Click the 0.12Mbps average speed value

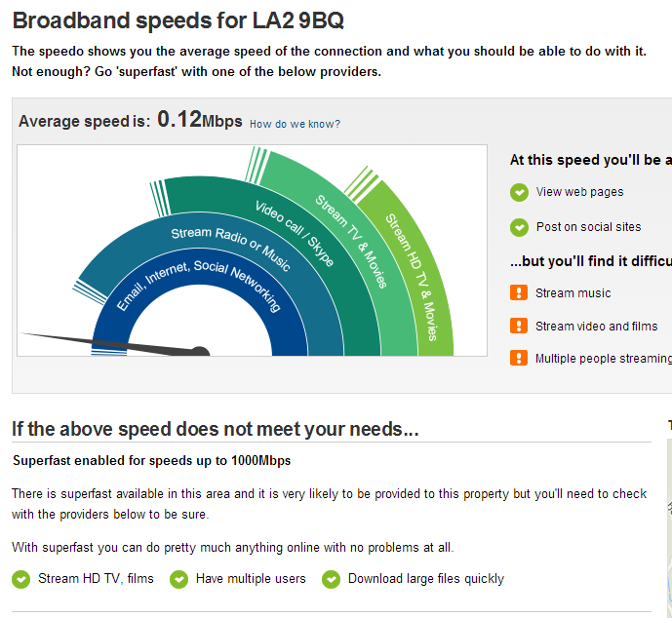coord(200,120)
